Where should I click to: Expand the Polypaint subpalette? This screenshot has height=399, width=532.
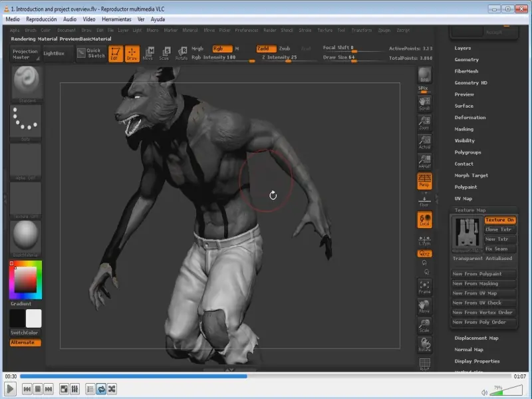[x=465, y=187]
